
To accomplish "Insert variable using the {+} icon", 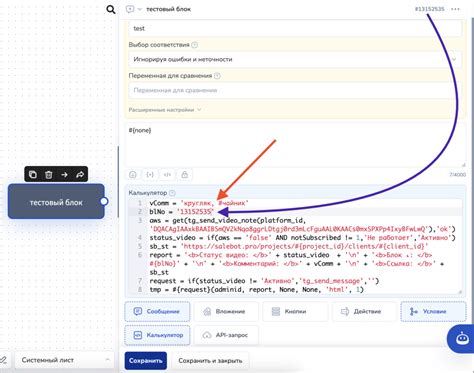I will click(150, 174).
